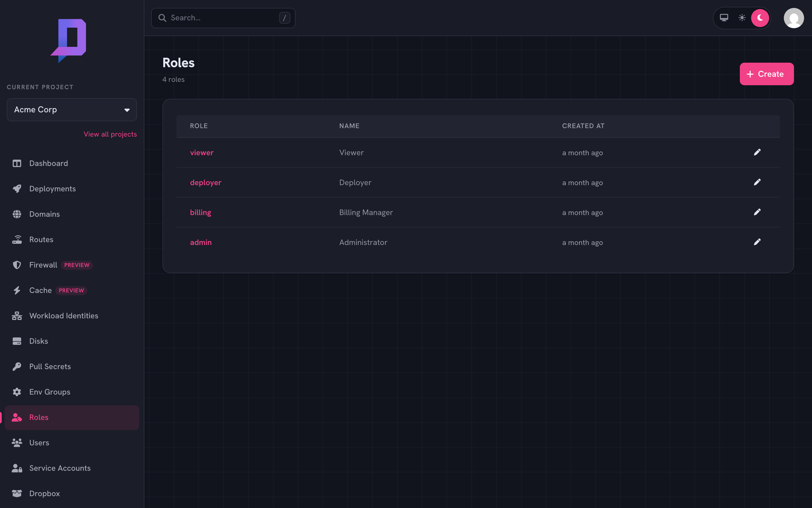This screenshot has width=812, height=508.
Task: Click the Disks drive icon
Action: [17, 341]
